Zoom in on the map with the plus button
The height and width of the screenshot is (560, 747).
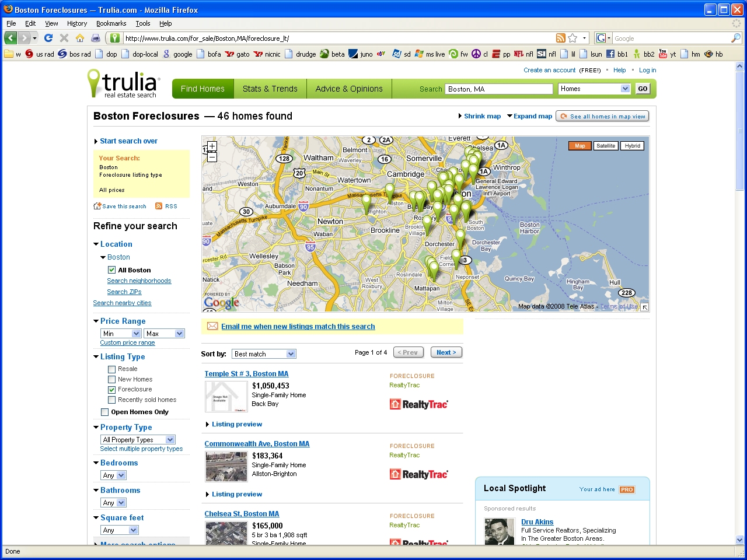click(x=212, y=146)
